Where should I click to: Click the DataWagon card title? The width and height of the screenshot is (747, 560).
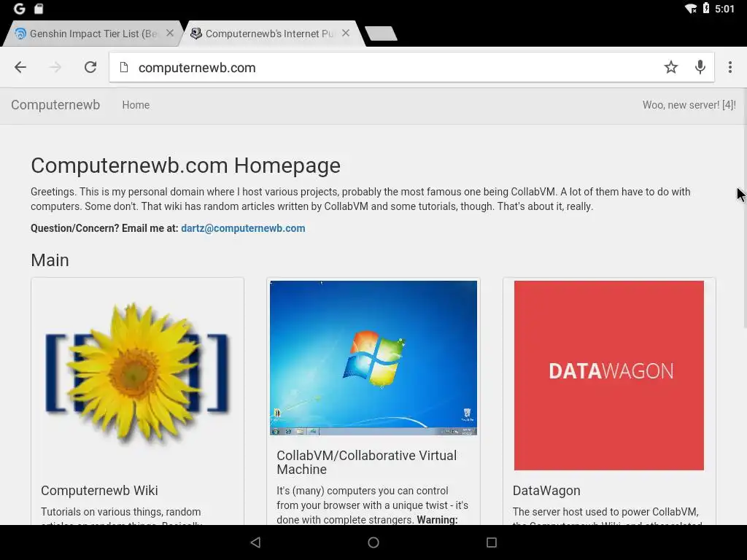click(x=546, y=491)
